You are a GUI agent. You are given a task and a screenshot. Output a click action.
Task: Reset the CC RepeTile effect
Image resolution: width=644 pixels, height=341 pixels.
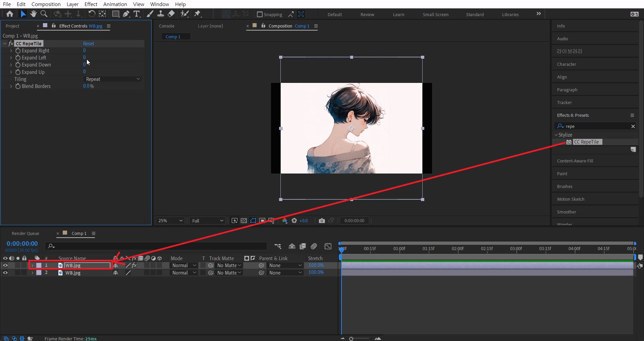[89, 44]
